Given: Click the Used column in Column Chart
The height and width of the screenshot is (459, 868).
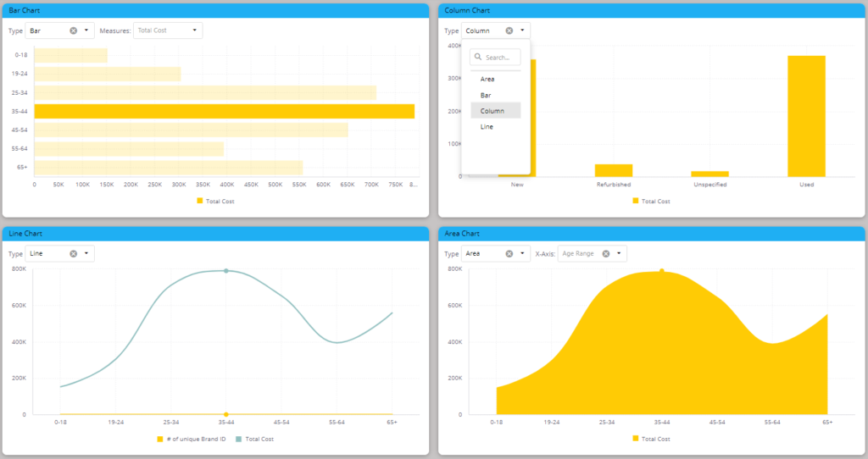Looking at the screenshot, I should tap(807, 116).
